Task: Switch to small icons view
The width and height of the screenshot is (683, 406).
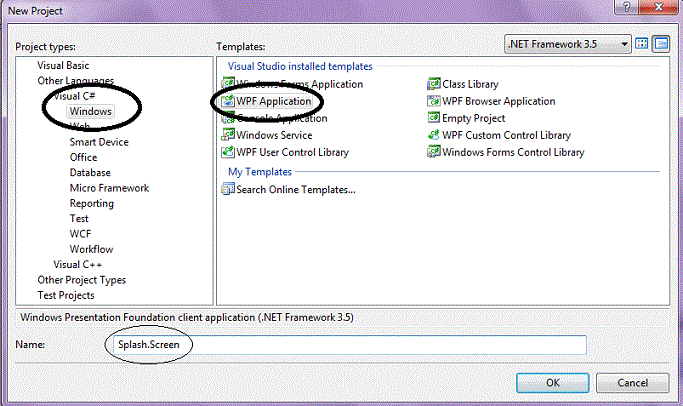Action: pos(660,44)
